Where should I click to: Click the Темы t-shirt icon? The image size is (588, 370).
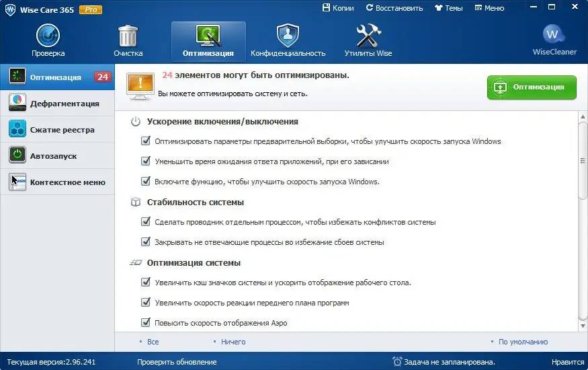coord(439,8)
